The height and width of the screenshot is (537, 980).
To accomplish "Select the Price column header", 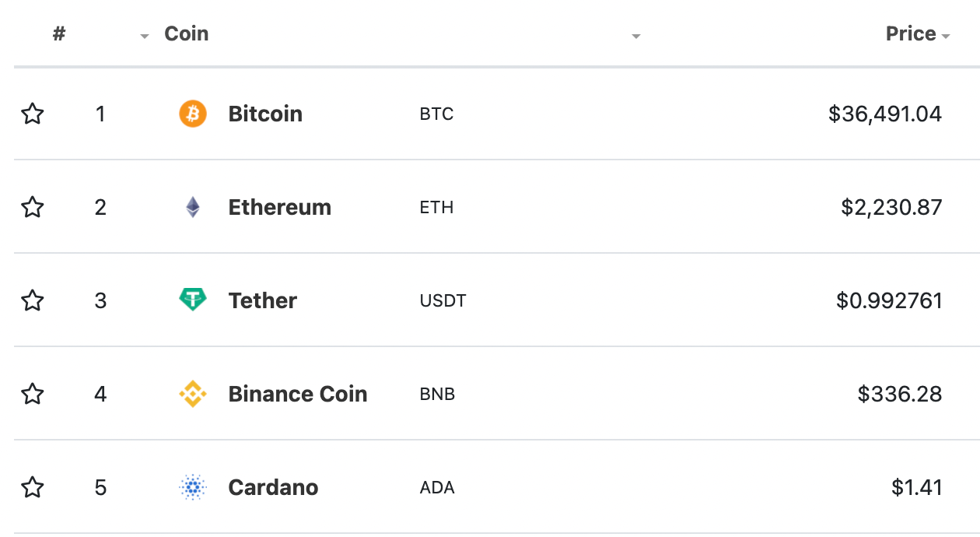I will pyautogui.click(x=911, y=33).
